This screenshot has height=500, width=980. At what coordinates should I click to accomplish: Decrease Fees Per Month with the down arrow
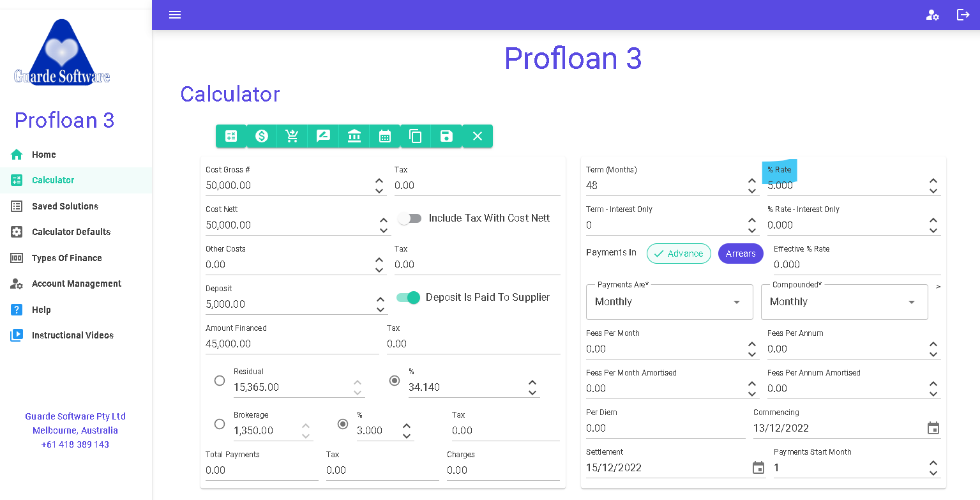click(x=752, y=354)
